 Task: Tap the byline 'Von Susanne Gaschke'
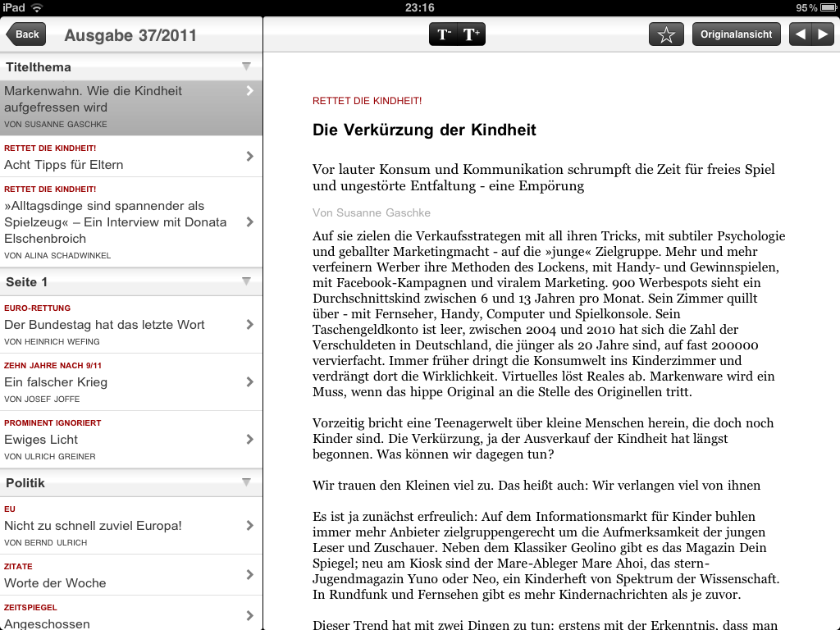tap(372, 212)
